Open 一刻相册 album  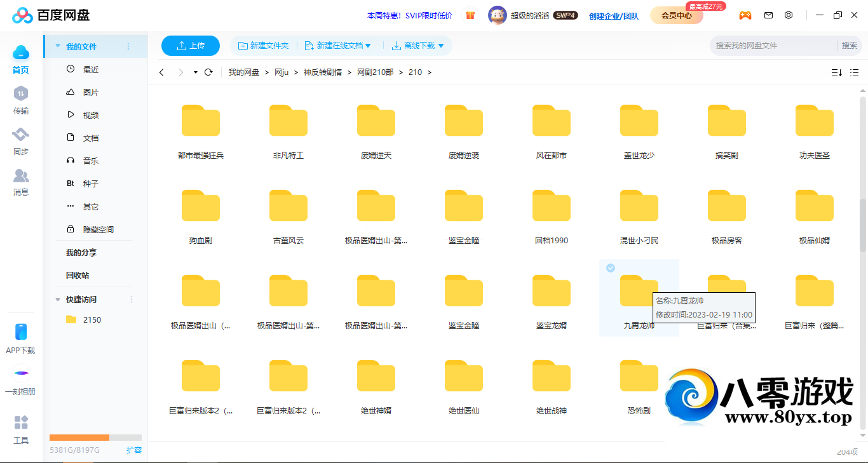pos(21,381)
